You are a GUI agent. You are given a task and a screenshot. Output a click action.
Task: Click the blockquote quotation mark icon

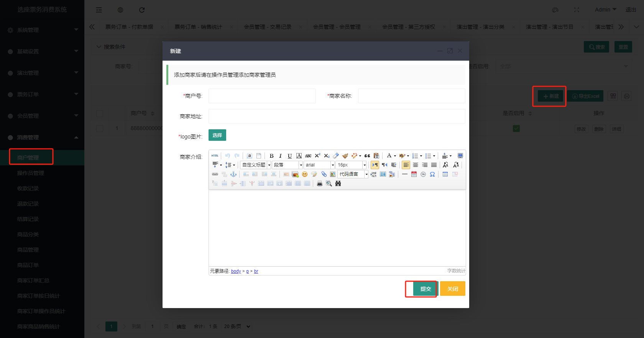coord(367,156)
